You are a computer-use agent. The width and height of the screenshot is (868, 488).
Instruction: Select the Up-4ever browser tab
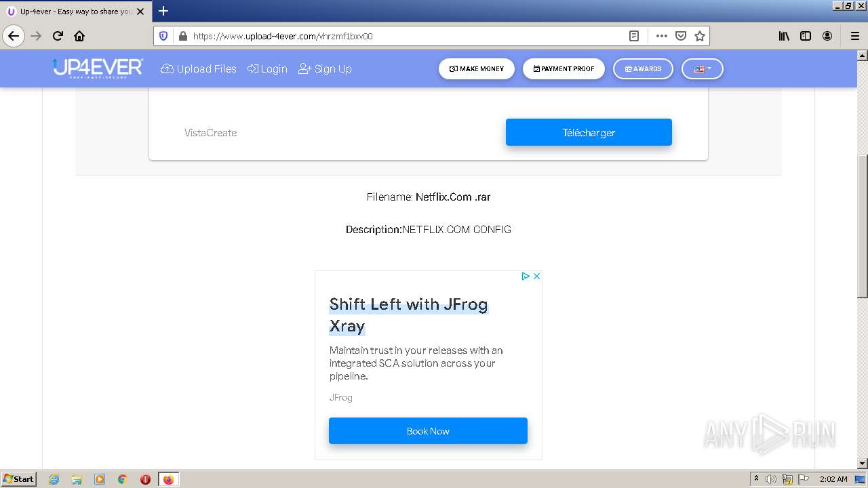pyautogui.click(x=75, y=12)
